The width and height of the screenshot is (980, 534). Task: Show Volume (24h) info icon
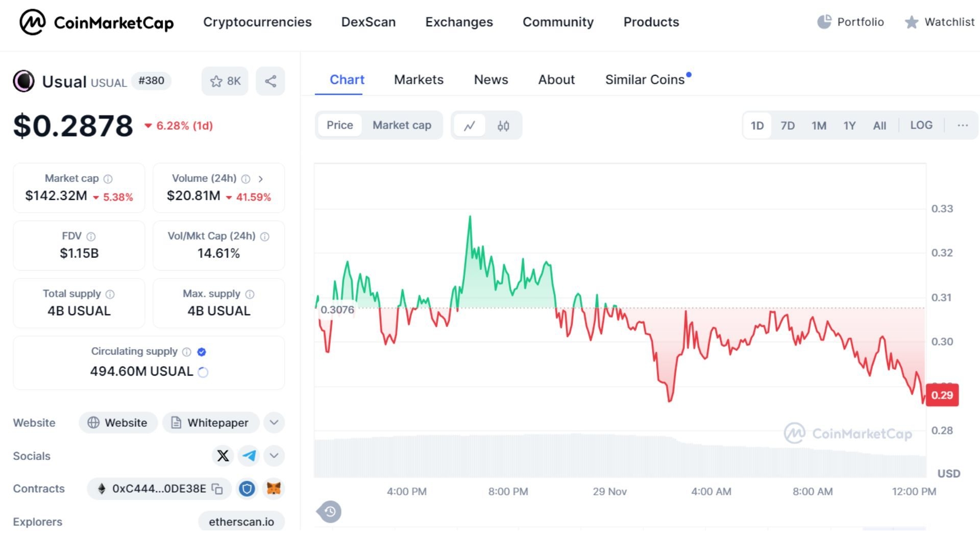click(246, 179)
